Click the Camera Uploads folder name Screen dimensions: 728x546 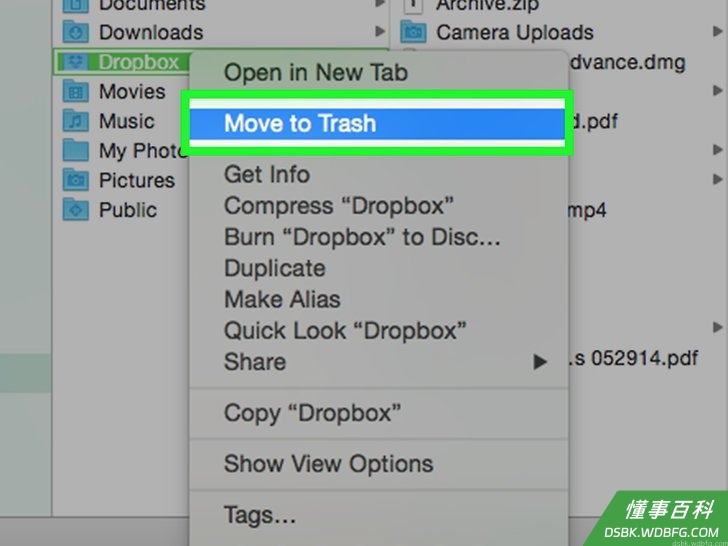pyautogui.click(x=515, y=32)
